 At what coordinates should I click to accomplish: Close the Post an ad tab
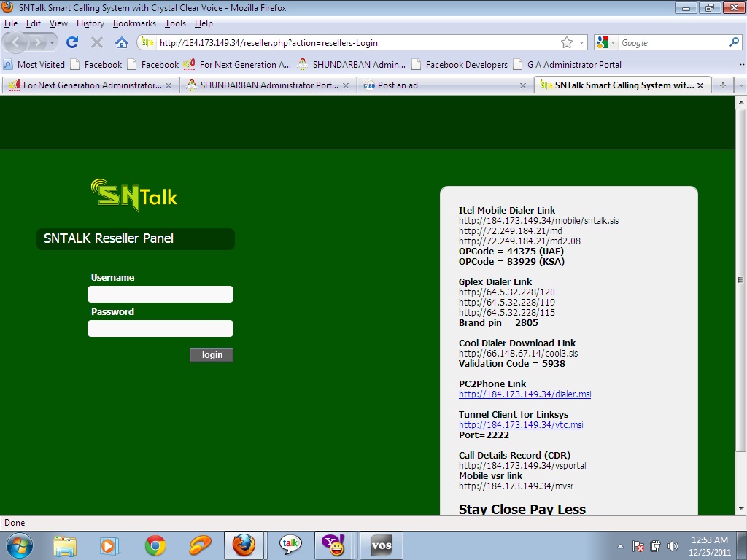[523, 86]
